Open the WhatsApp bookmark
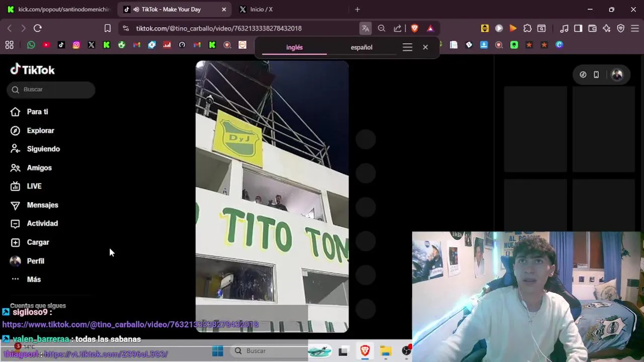This screenshot has width=644, height=362. (x=31, y=45)
